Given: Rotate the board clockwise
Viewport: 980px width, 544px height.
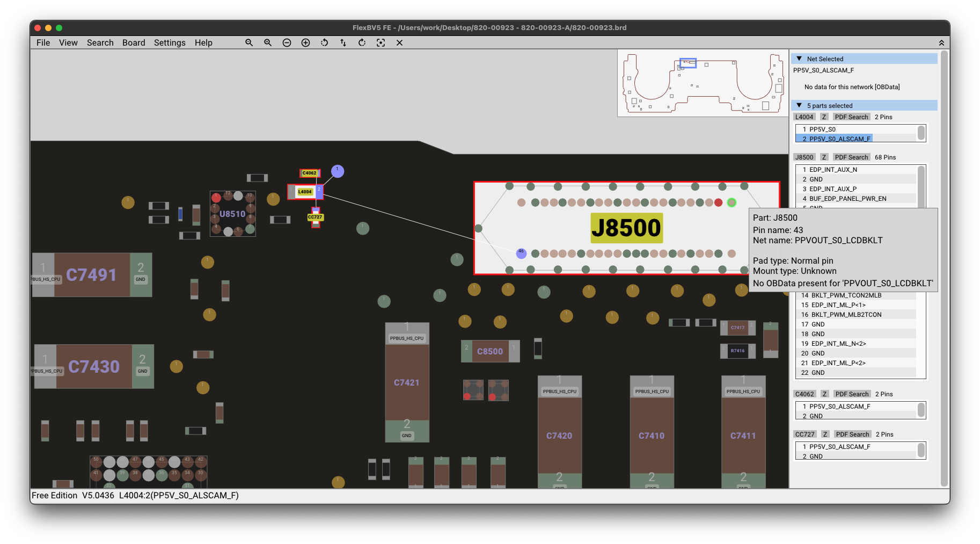Looking at the screenshot, I should click(362, 43).
